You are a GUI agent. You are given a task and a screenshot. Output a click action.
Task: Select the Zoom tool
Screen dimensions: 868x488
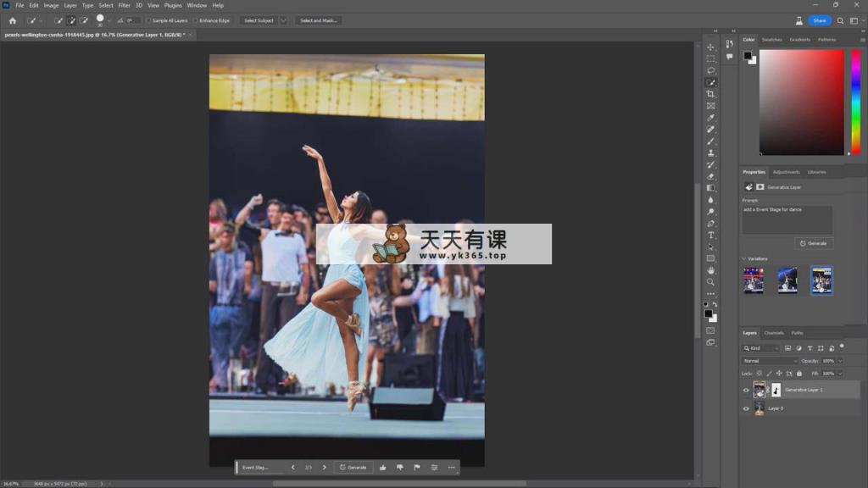(711, 282)
